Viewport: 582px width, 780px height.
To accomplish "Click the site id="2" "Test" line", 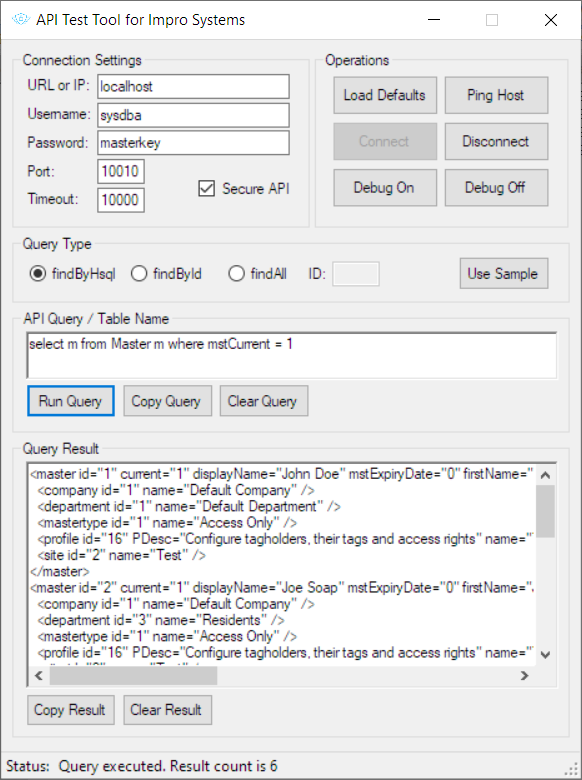I will point(122,555).
